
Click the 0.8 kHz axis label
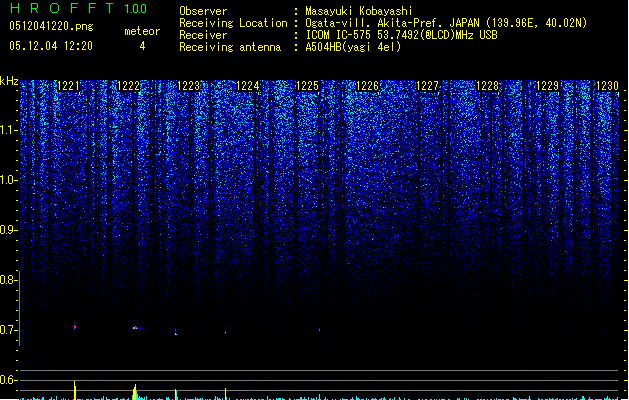[x=7, y=280]
